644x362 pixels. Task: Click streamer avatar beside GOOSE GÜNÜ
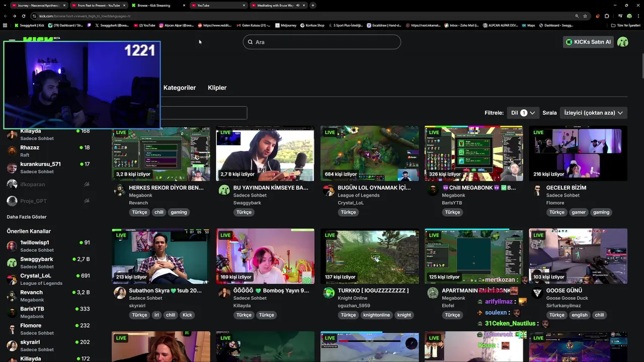pyautogui.click(x=537, y=293)
